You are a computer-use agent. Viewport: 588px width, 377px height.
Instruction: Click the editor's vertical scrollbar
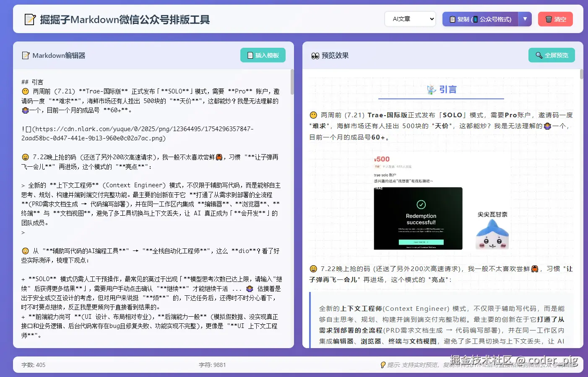292,82
